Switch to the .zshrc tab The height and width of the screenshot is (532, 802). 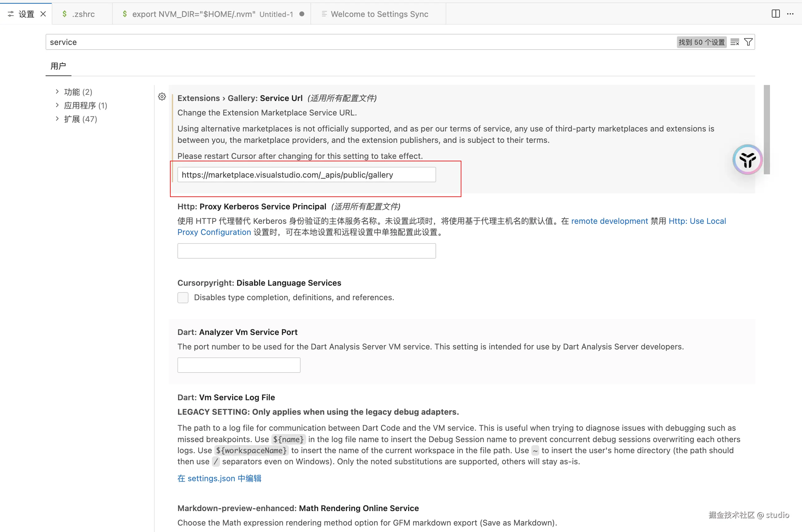[83, 14]
